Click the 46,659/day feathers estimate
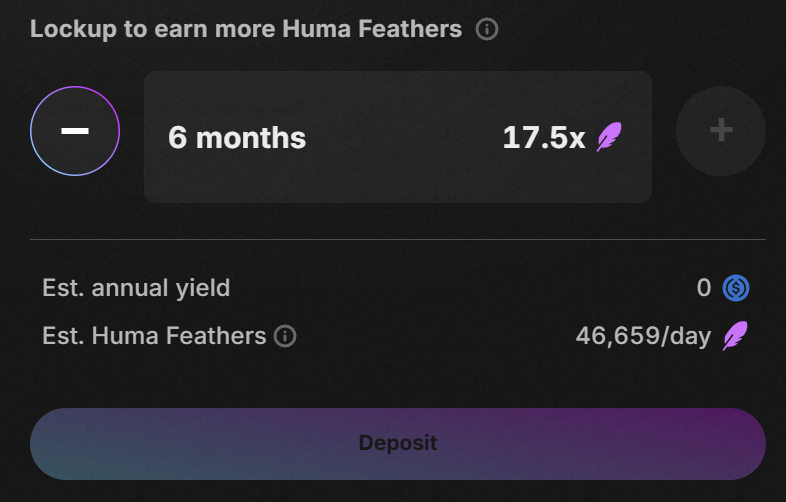The width and height of the screenshot is (786, 502). pos(643,336)
